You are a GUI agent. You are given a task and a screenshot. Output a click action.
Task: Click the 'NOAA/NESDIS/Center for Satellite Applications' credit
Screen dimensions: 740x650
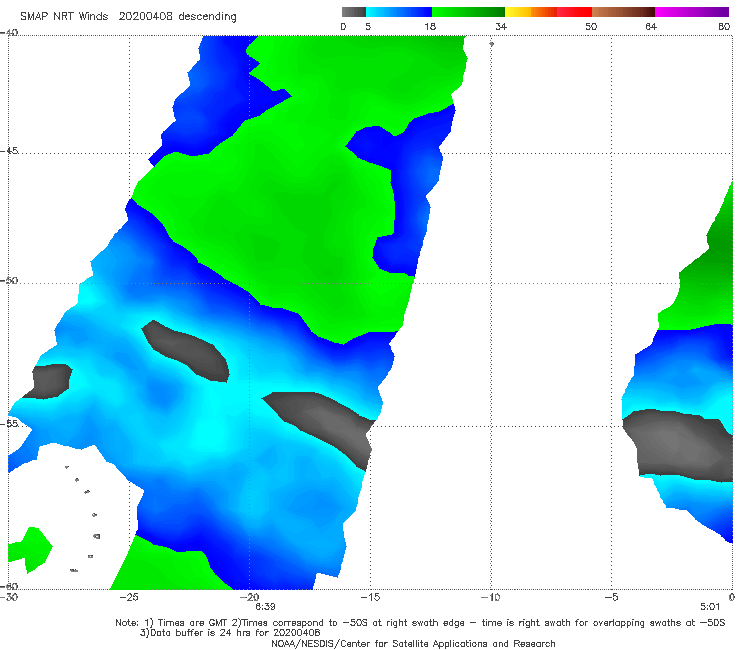(413, 643)
